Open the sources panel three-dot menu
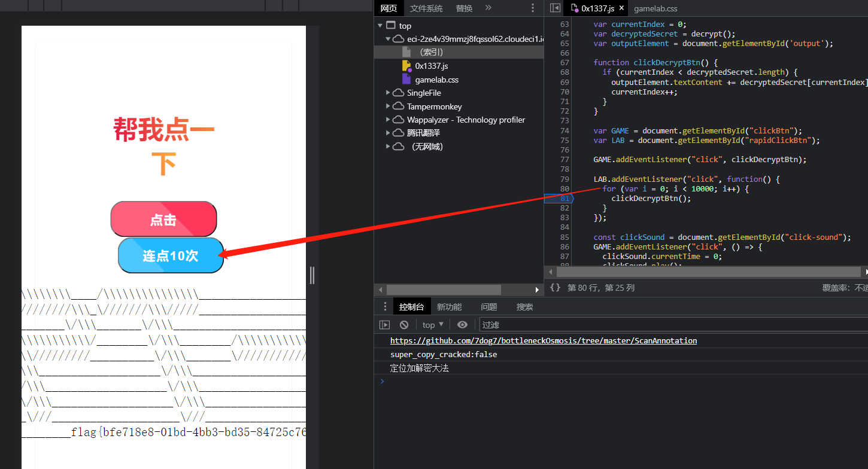 [533, 8]
